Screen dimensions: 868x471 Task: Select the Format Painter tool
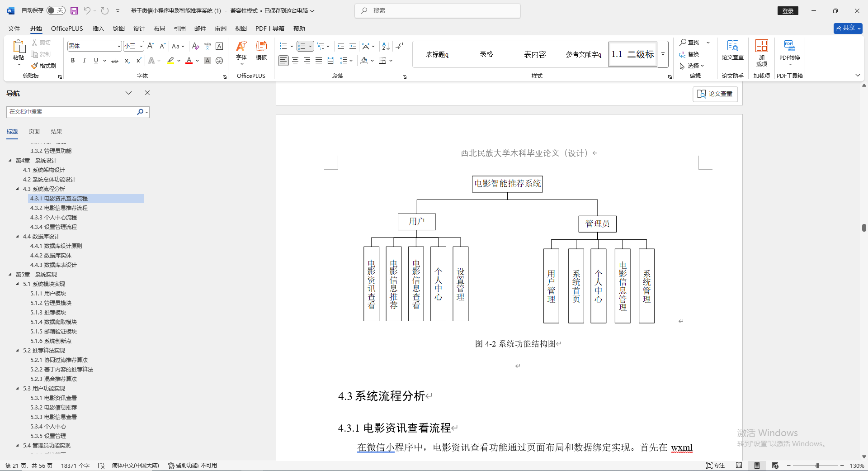point(43,66)
